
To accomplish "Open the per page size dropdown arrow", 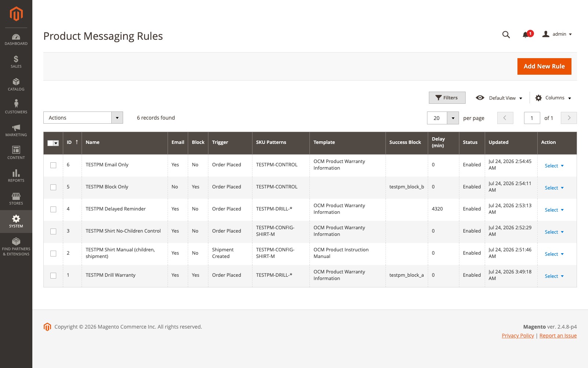I will pos(453,118).
